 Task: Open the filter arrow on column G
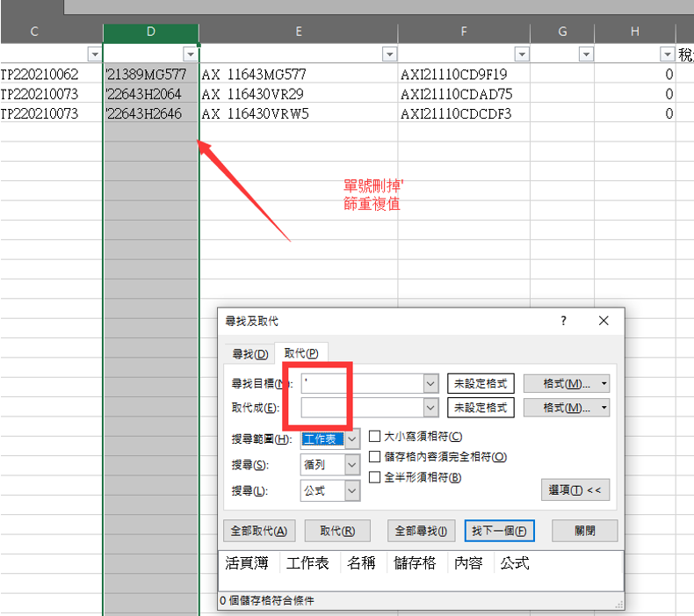pyautogui.click(x=585, y=54)
